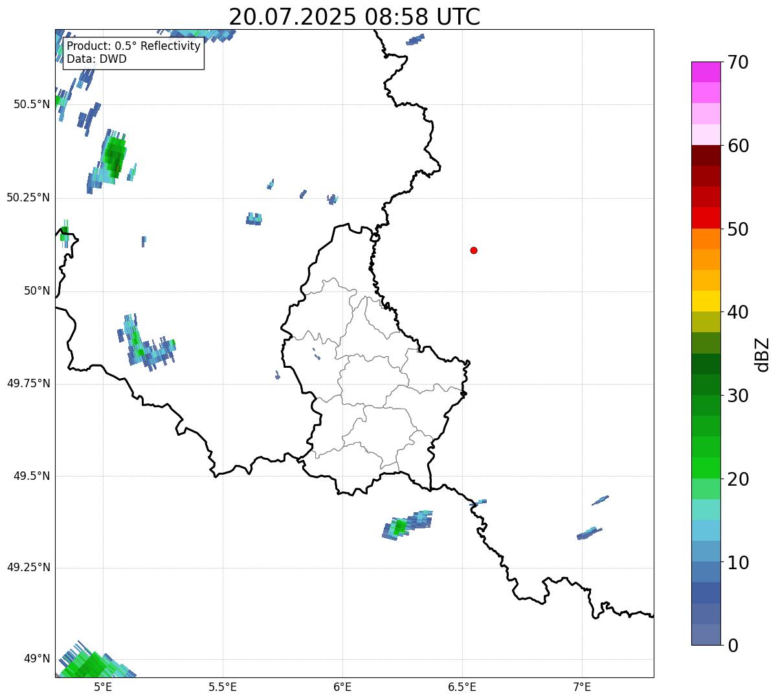Click the bright green colorbar segment above 20
Screen dimensions: 778x700
pos(706,468)
